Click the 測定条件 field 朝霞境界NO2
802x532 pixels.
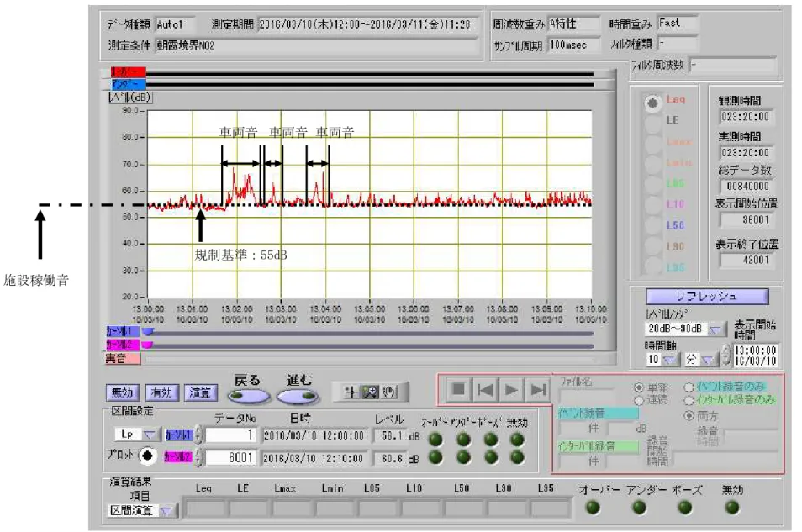click(x=316, y=45)
